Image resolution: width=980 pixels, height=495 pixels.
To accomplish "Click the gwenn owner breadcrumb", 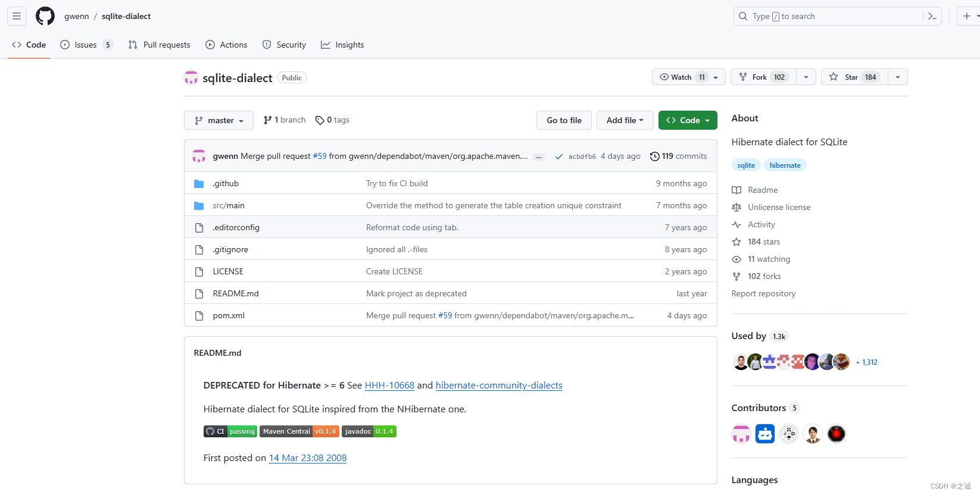I will pyautogui.click(x=76, y=16).
